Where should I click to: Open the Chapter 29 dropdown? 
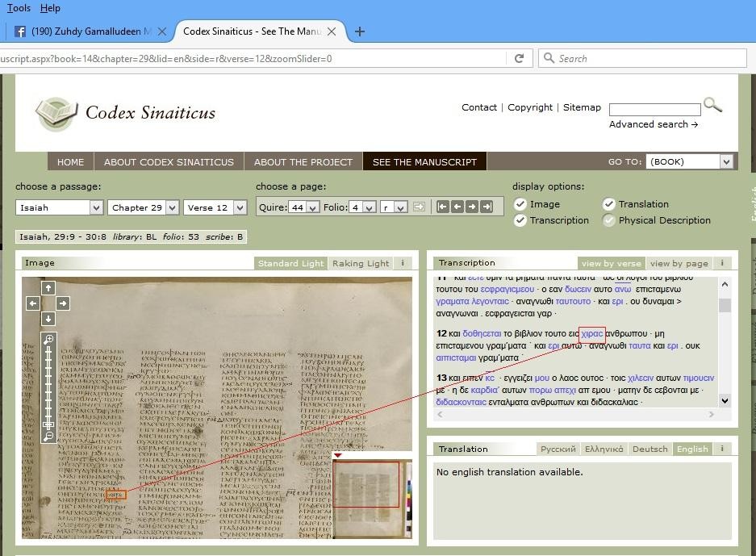coord(143,207)
